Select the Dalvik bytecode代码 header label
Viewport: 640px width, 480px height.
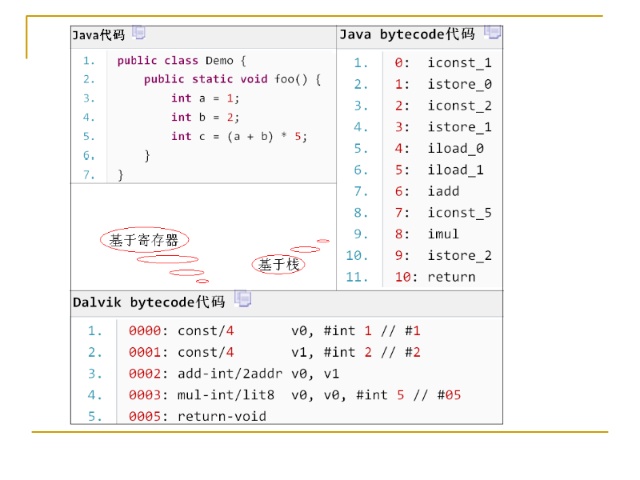click(x=148, y=301)
